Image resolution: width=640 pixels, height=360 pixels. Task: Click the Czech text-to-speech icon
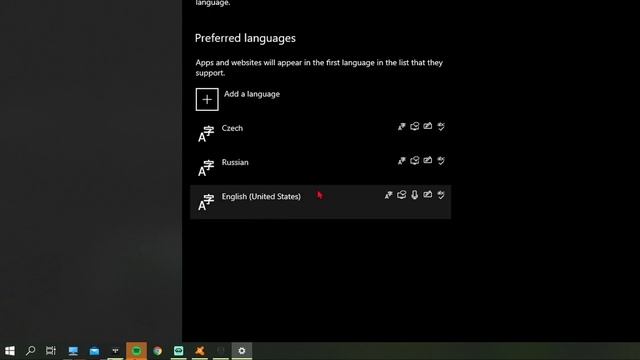(415, 127)
